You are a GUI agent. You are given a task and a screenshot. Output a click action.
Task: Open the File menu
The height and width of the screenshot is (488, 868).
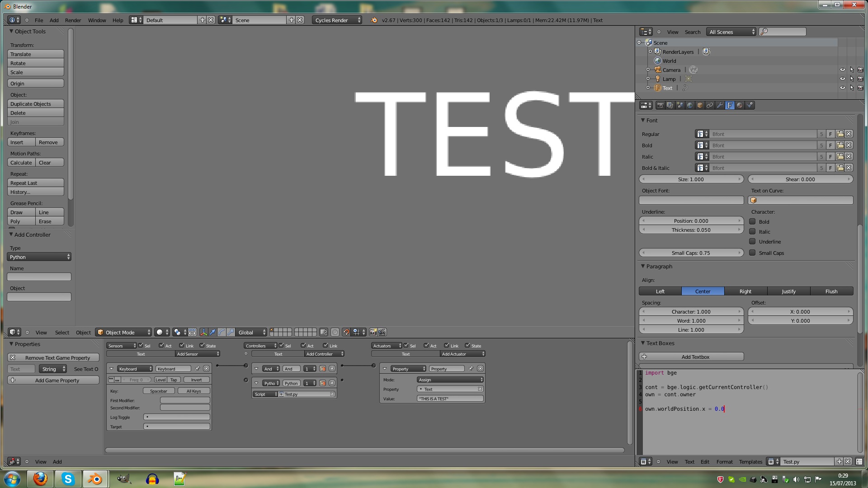[x=39, y=20]
